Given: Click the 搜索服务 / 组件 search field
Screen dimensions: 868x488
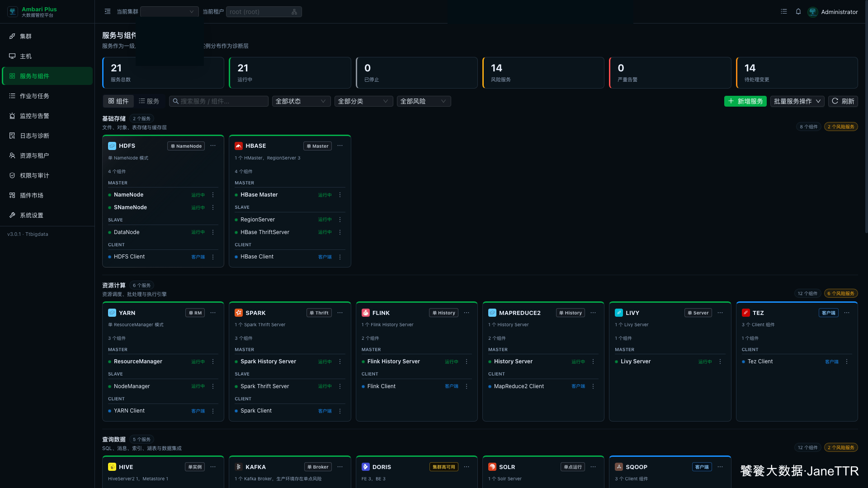Looking at the screenshot, I should click(219, 101).
